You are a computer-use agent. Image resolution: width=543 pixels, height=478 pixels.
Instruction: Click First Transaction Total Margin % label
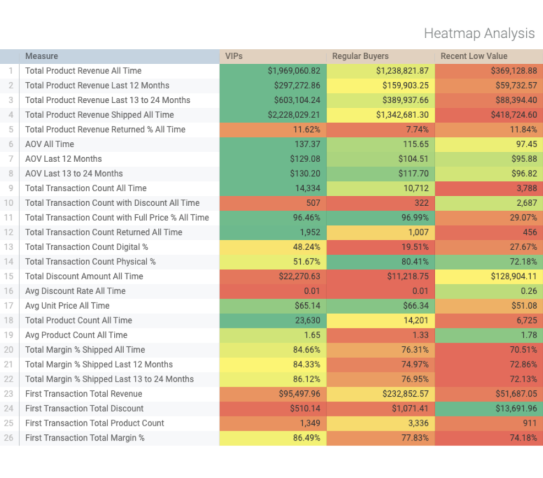85,438
